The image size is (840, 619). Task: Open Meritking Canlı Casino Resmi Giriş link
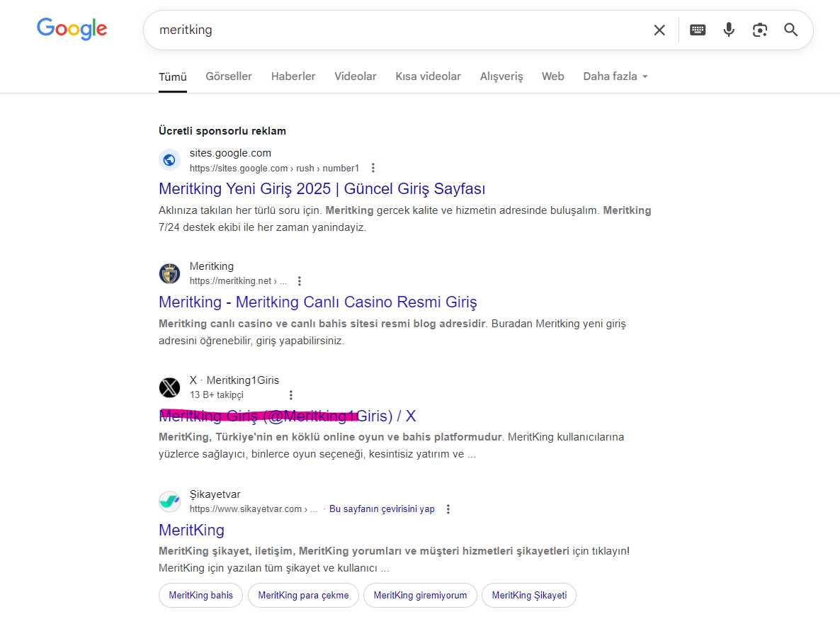[318, 302]
